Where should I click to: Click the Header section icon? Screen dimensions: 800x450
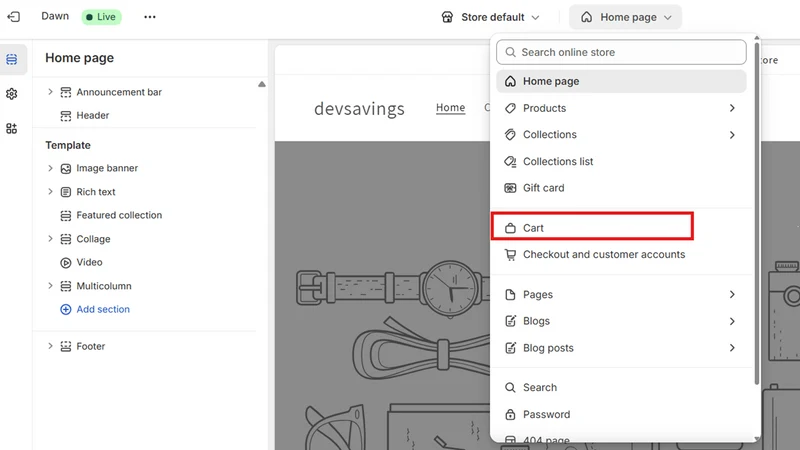(x=66, y=116)
